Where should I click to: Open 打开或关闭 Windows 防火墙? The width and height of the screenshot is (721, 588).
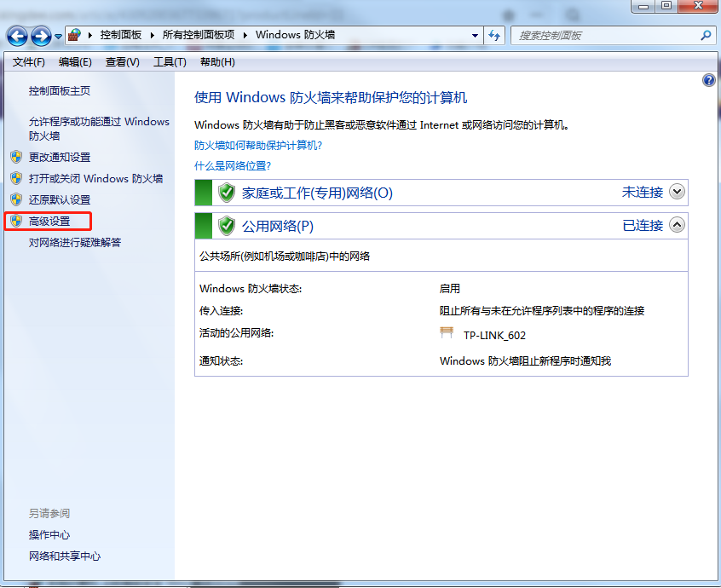pyautogui.click(x=95, y=178)
